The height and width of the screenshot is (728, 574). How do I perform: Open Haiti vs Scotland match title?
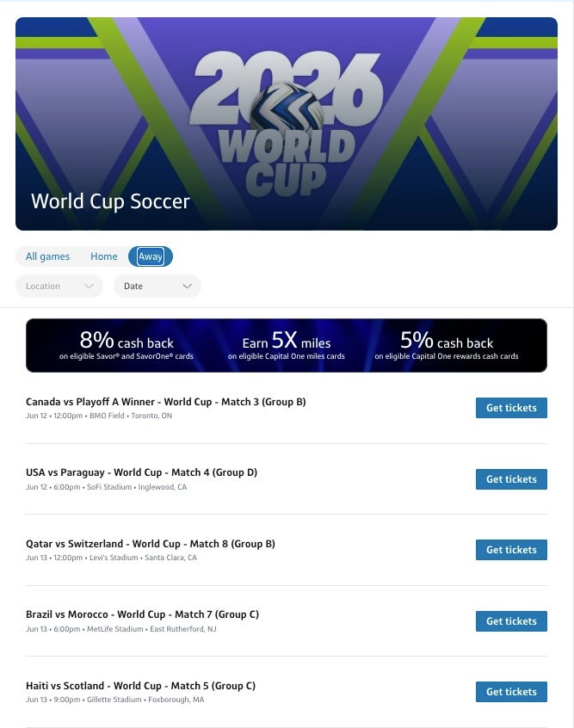(x=141, y=686)
